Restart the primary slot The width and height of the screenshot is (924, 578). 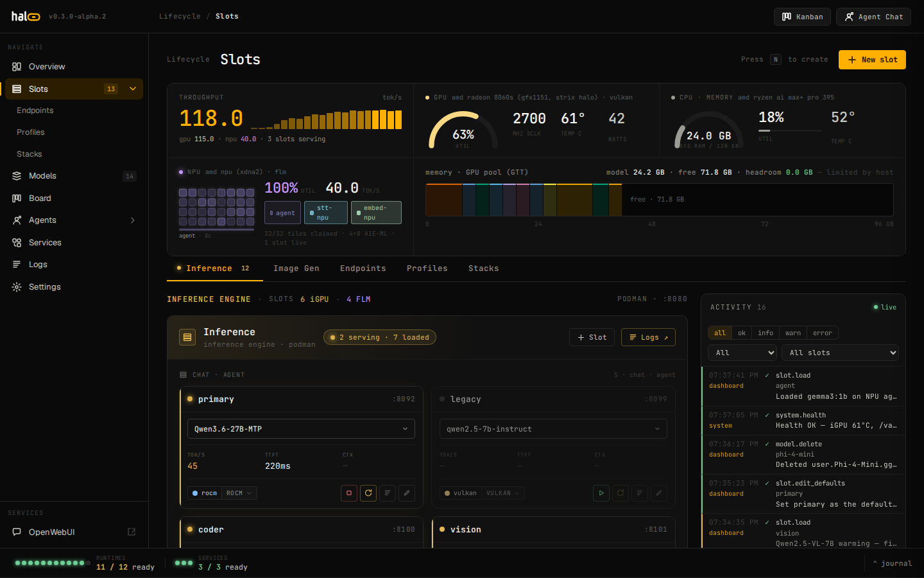368,493
